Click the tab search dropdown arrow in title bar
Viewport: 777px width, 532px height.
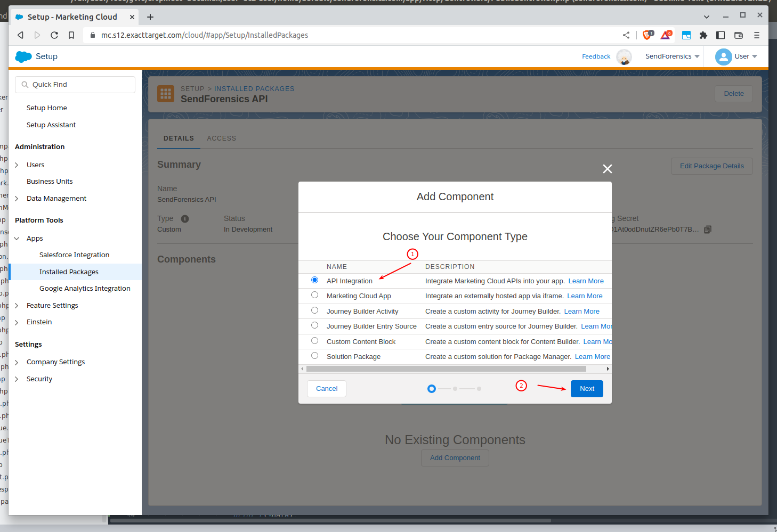(707, 17)
